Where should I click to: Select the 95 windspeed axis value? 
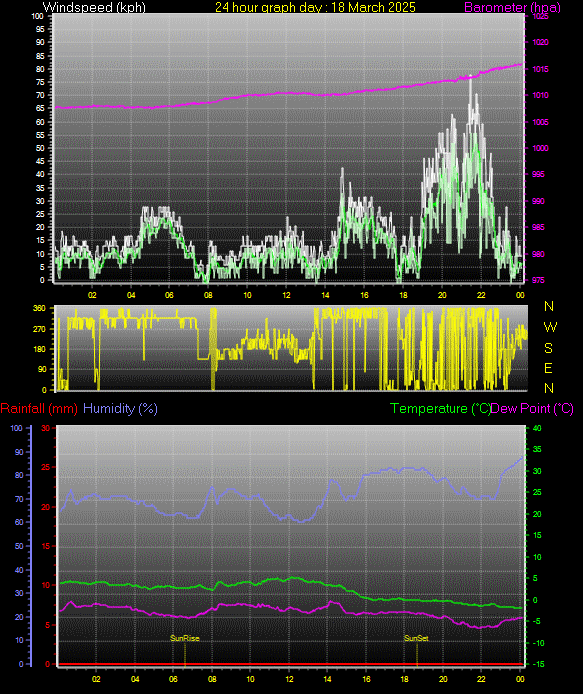point(40,29)
